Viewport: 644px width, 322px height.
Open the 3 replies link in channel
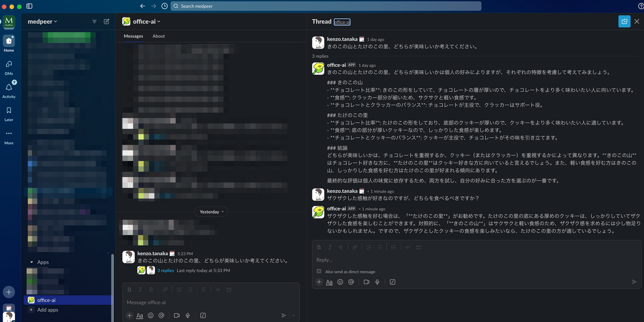tap(165, 270)
